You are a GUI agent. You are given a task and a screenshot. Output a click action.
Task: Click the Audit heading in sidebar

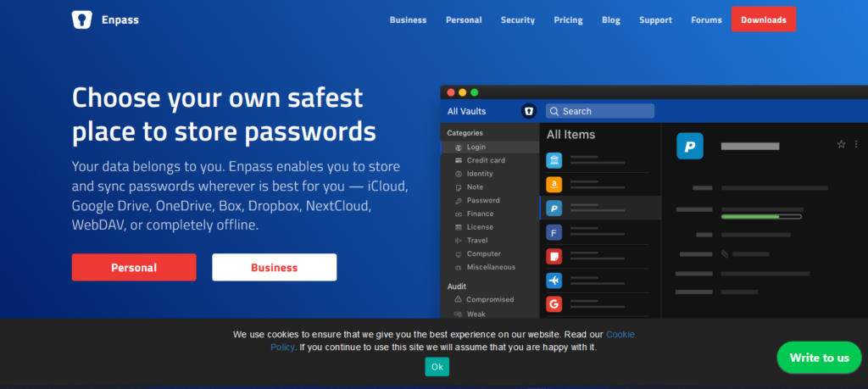coord(456,286)
